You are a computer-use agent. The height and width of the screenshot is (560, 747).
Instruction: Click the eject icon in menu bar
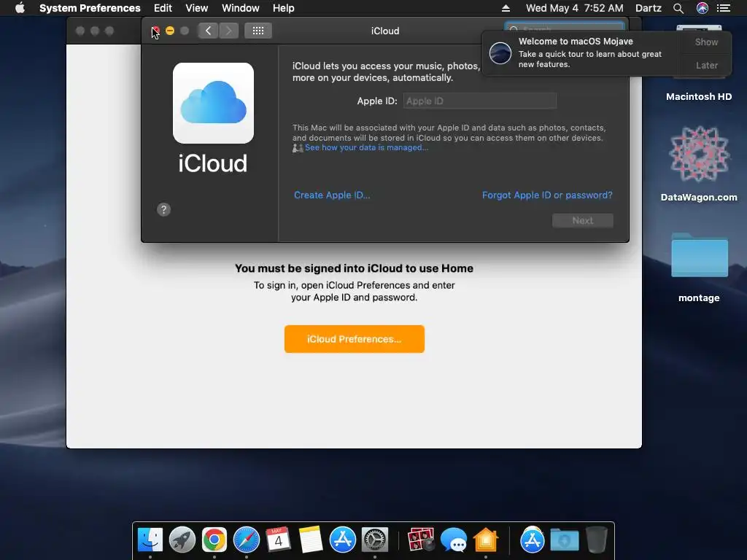506,8
